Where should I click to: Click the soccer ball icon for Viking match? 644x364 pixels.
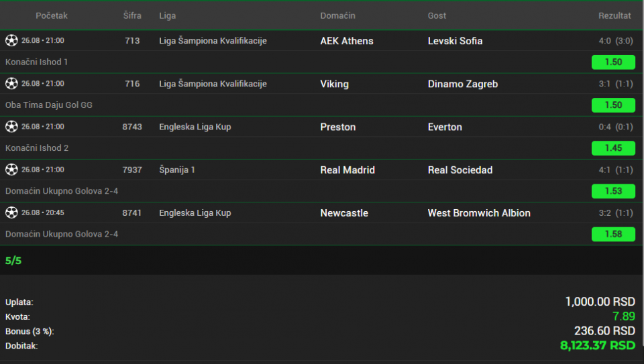point(11,84)
